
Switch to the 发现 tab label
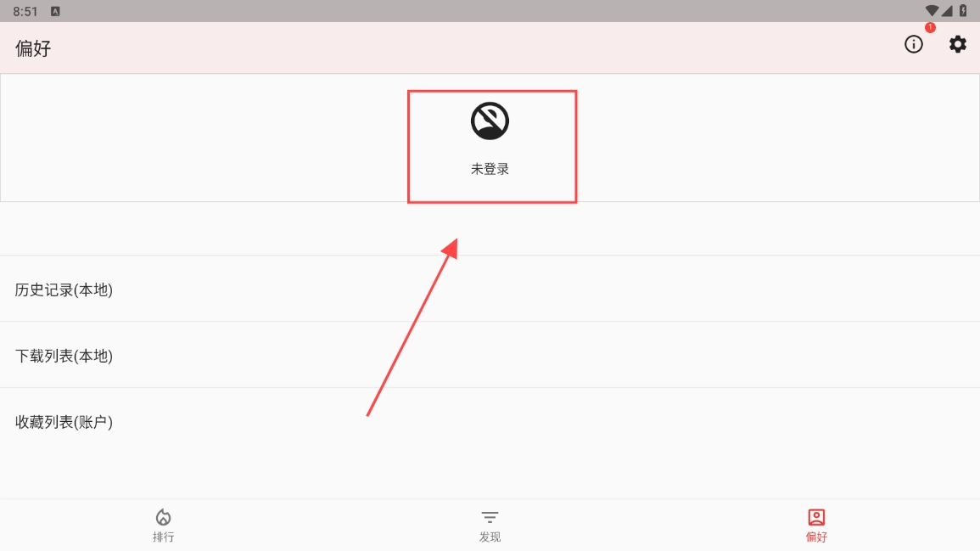pyautogui.click(x=490, y=537)
